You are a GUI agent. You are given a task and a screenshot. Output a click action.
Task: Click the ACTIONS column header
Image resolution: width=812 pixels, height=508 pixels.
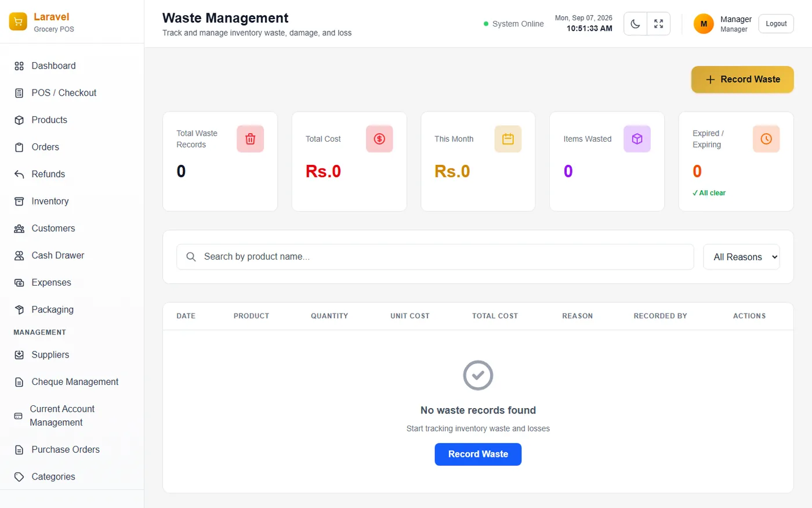click(749, 316)
